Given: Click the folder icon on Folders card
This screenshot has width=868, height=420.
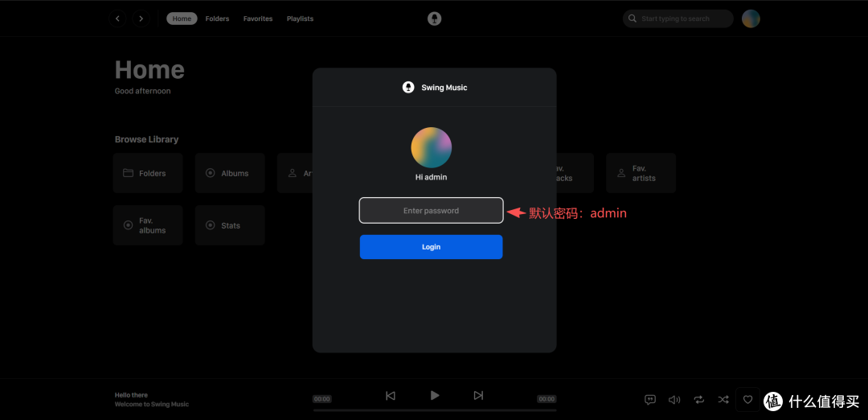Looking at the screenshot, I should click(128, 173).
